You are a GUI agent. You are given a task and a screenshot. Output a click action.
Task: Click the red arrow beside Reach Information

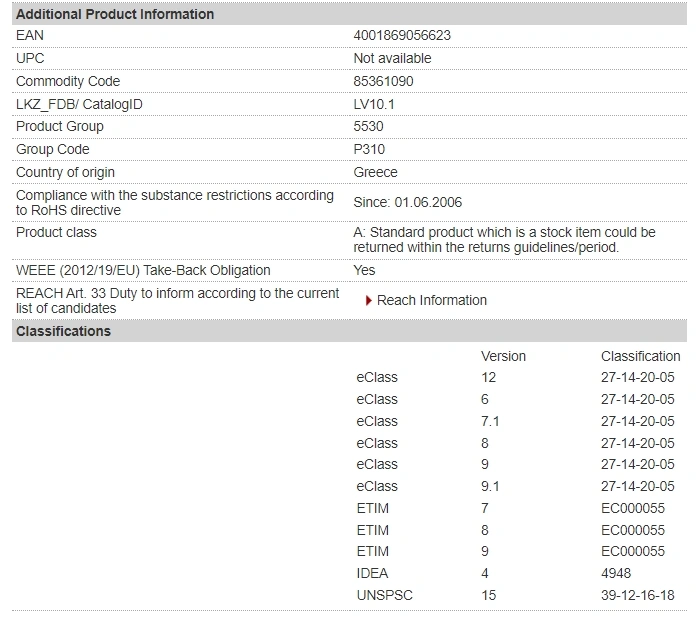[x=369, y=301]
